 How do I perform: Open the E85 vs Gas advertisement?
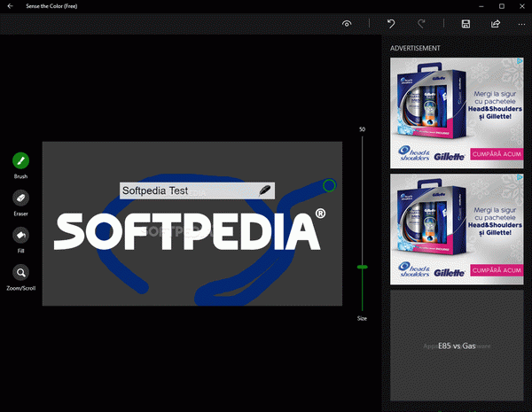click(x=457, y=346)
